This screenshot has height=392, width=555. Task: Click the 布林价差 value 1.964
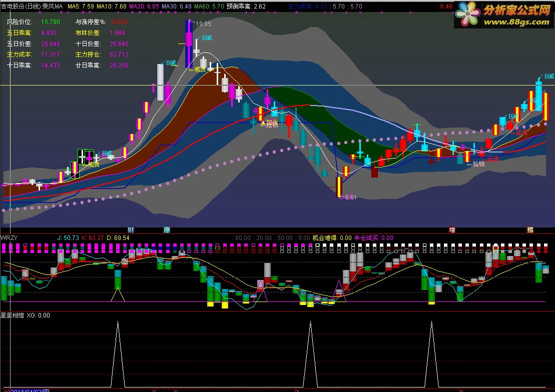pos(117,33)
